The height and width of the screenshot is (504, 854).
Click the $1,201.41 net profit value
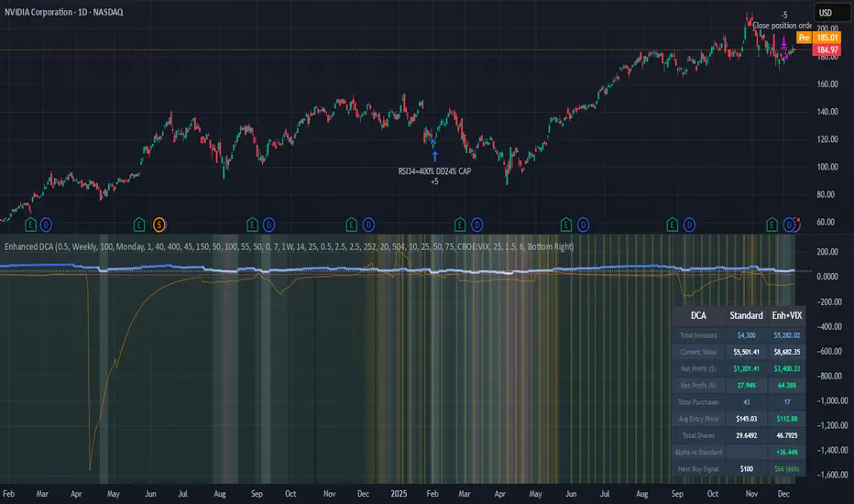point(746,369)
